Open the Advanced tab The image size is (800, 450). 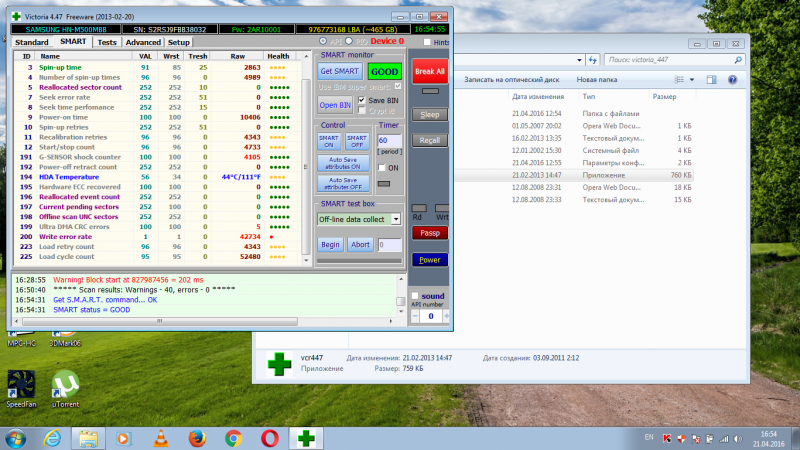[x=142, y=43]
